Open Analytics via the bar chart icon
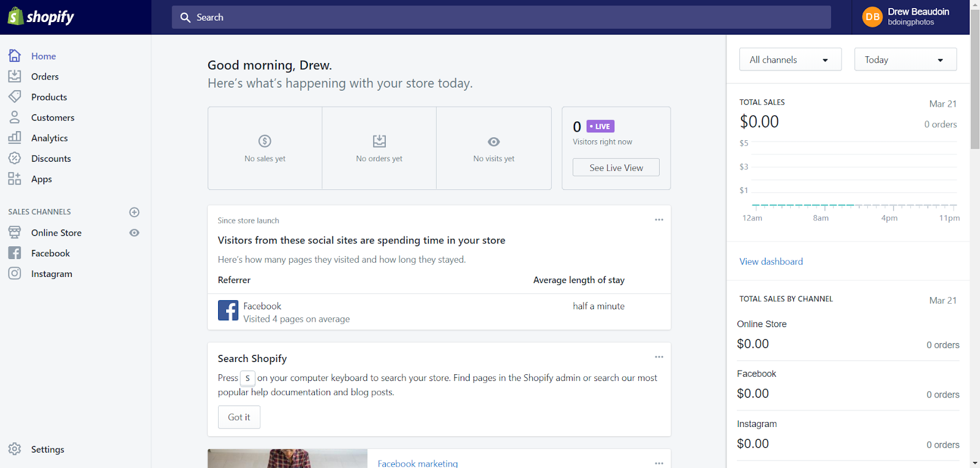The height and width of the screenshot is (468, 980). (15, 138)
